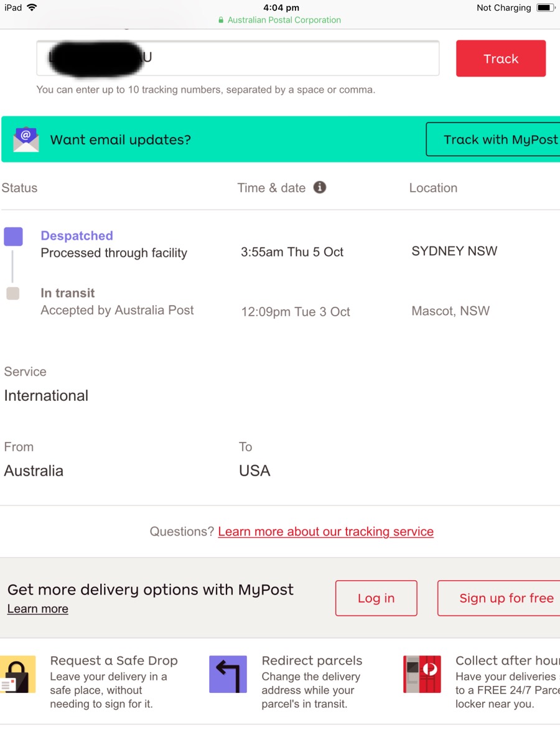
Task: Tap the red Parcel Locker icon
Action: (x=422, y=674)
